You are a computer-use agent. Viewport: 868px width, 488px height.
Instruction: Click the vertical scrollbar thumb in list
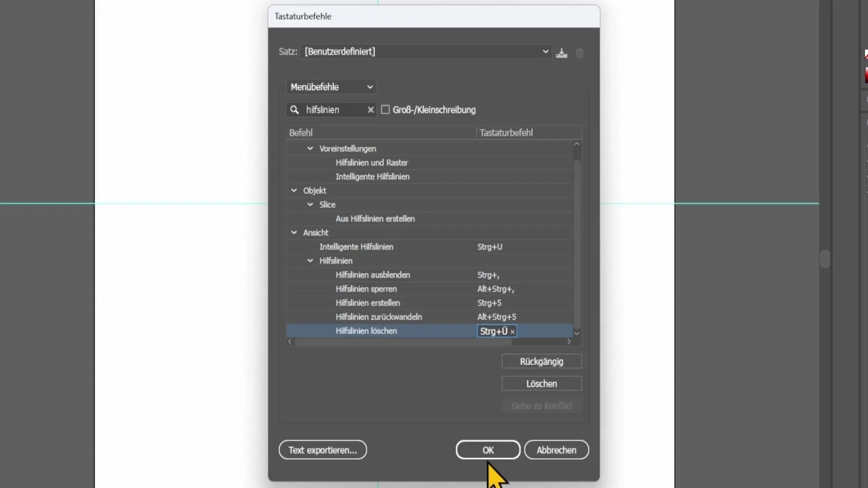pos(576,244)
